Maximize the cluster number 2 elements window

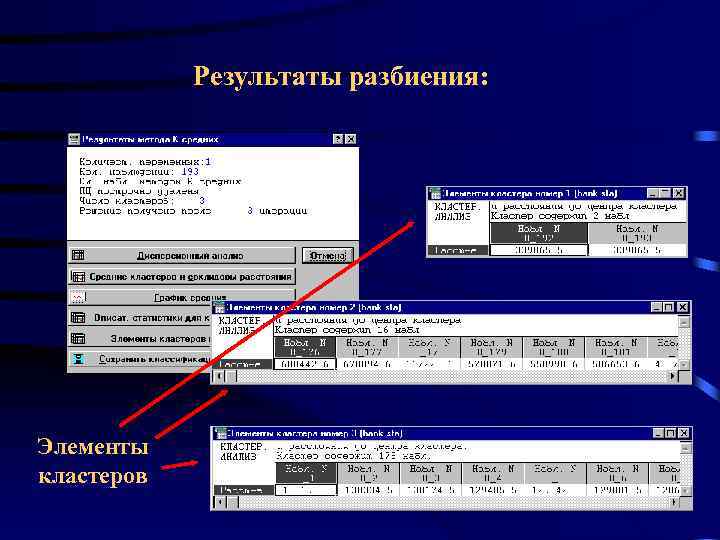click(669, 307)
